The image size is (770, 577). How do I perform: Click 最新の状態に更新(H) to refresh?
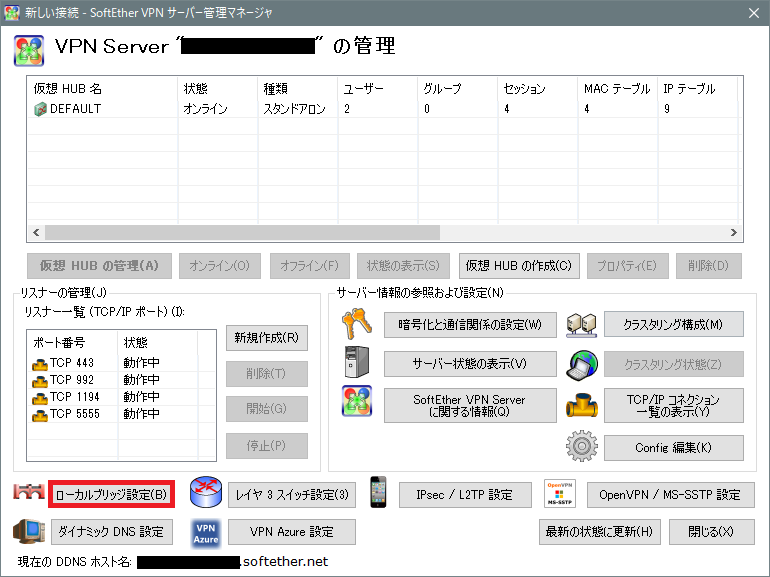tap(600, 532)
